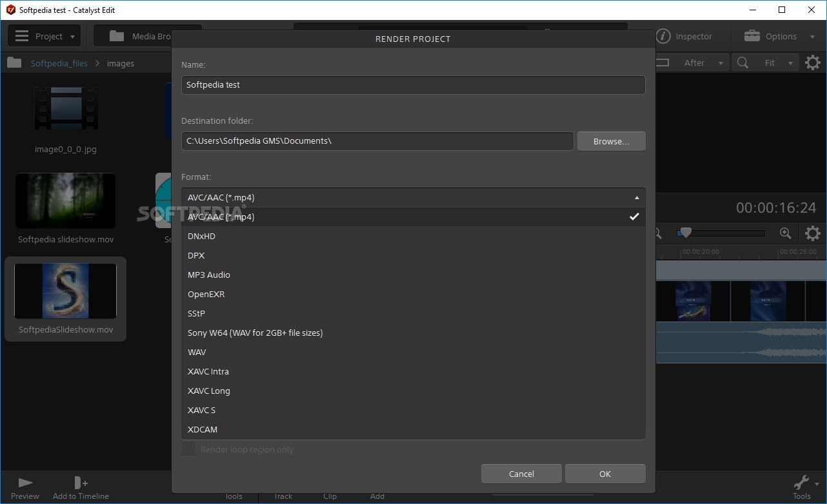Open the preview settings gear
The image size is (827, 504).
tap(813, 63)
